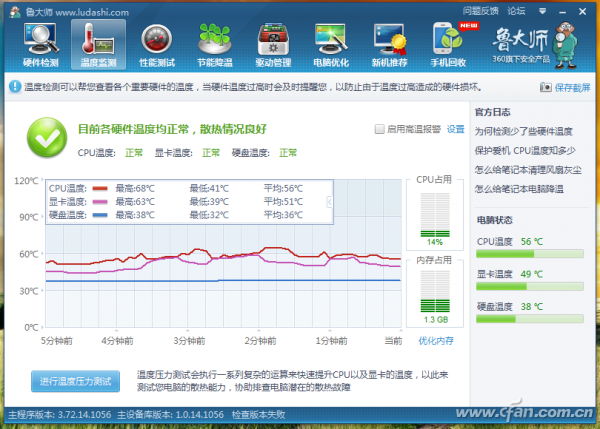
Task: Enable the 启用高温报警 checkbox
Action: 379,129
